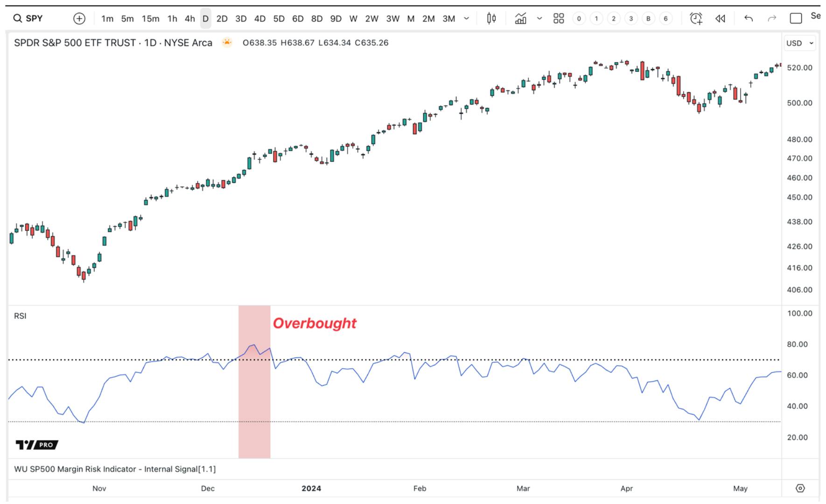Screen dimensions: 826x504
Task: Select the 5m timeframe
Action: [127, 19]
